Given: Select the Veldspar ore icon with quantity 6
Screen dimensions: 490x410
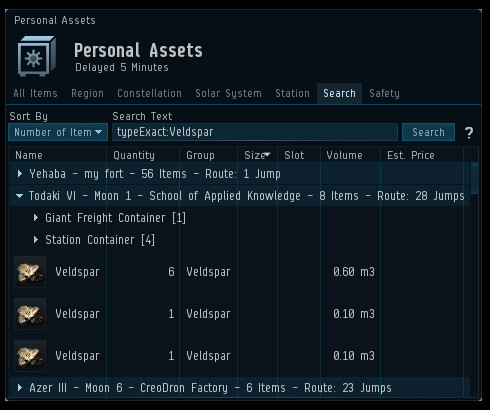Looking at the screenshot, I should [x=30, y=272].
